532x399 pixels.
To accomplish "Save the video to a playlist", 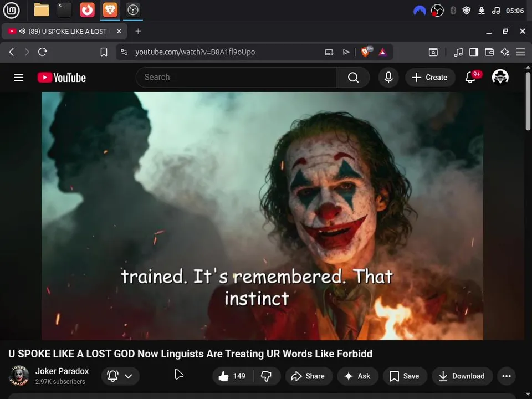I will tap(405, 376).
